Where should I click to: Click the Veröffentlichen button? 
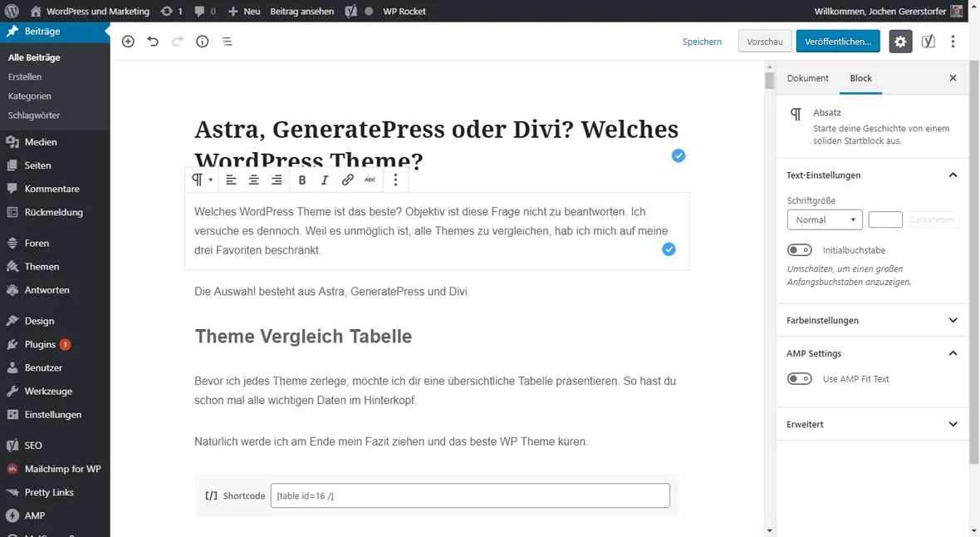[837, 42]
